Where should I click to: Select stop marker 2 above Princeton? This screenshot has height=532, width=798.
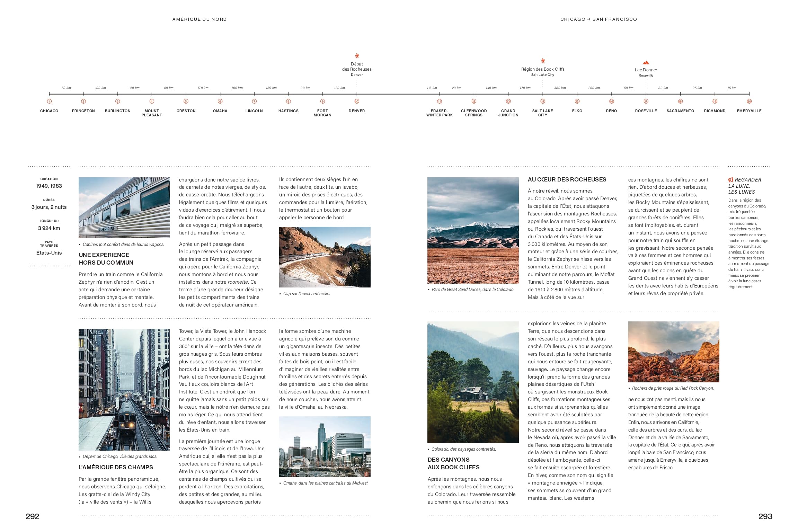83,101
